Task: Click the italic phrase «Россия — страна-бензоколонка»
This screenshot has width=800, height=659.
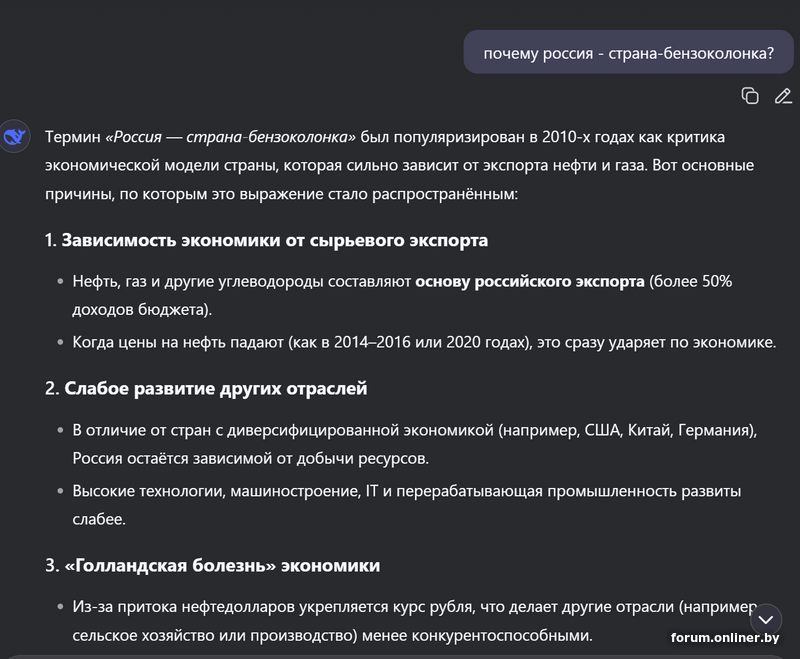Action: pos(230,137)
